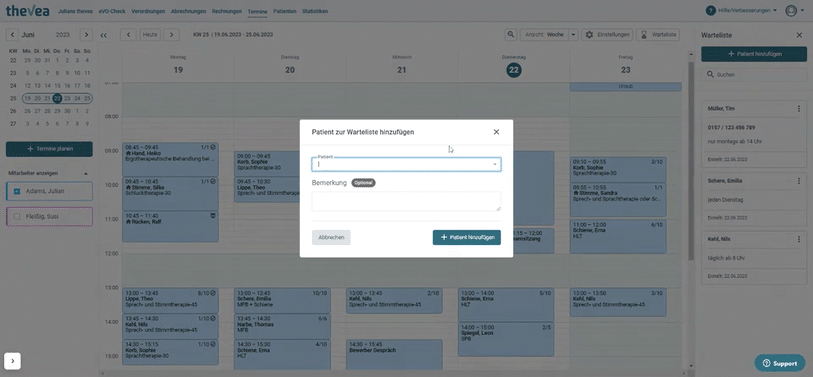The width and height of the screenshot is (813, 377).
Task: Click the Urlaub entry on Friday
Action: (625, 87)
